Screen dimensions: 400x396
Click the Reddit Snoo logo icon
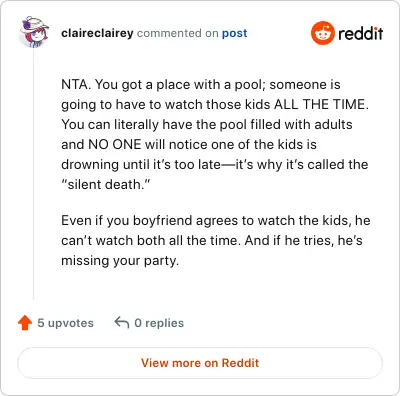click(x=322, y=33)
